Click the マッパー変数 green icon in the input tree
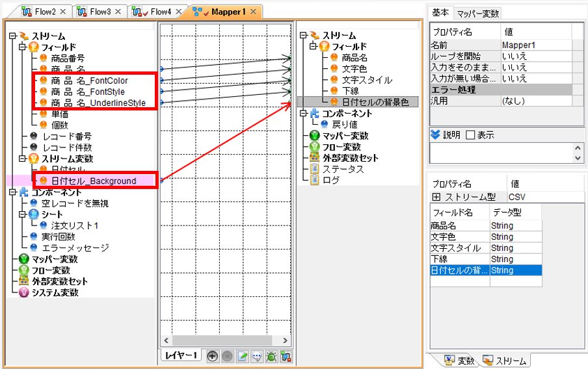Viewport: 588px width, 369px height. (x=23, y=259)
